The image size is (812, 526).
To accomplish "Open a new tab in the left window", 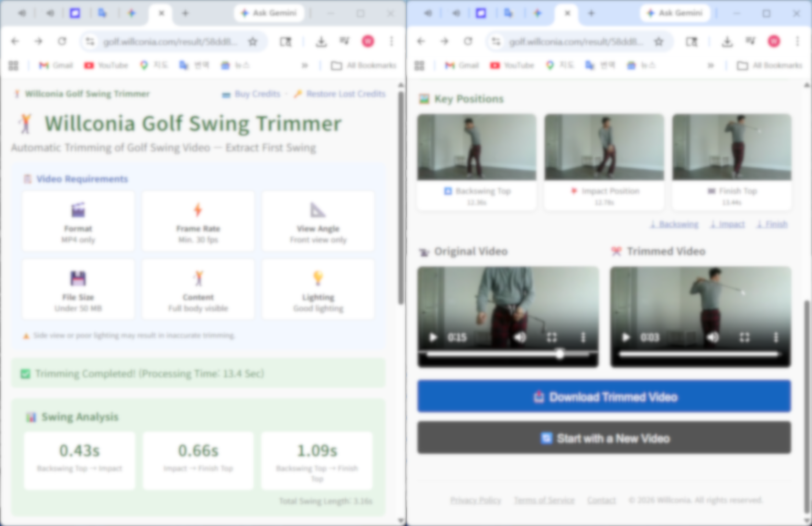I will point(185,13).
